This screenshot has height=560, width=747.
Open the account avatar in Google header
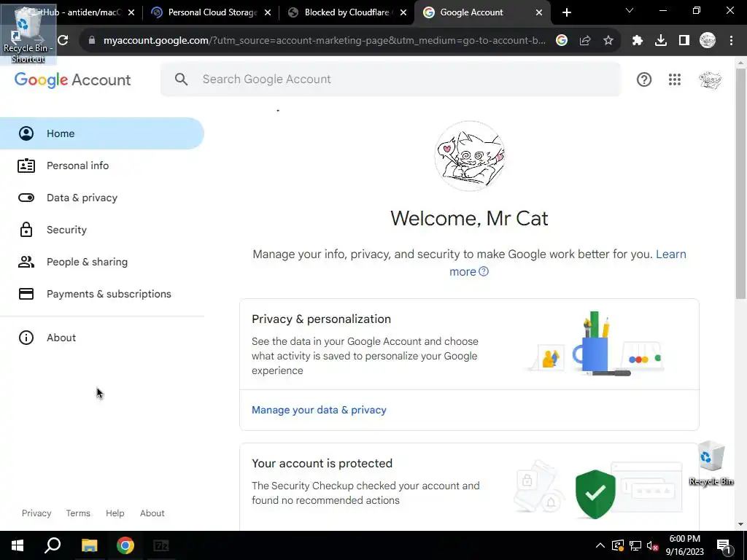710,79
